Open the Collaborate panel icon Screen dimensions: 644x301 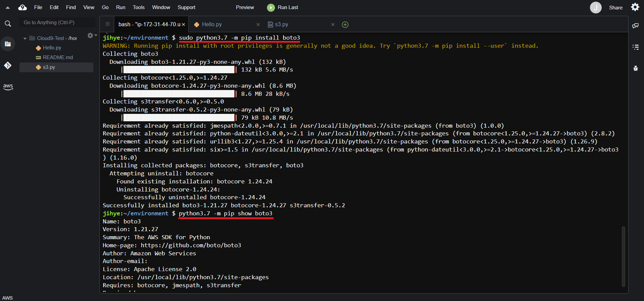pyautogui.click(x=636, y=26)
